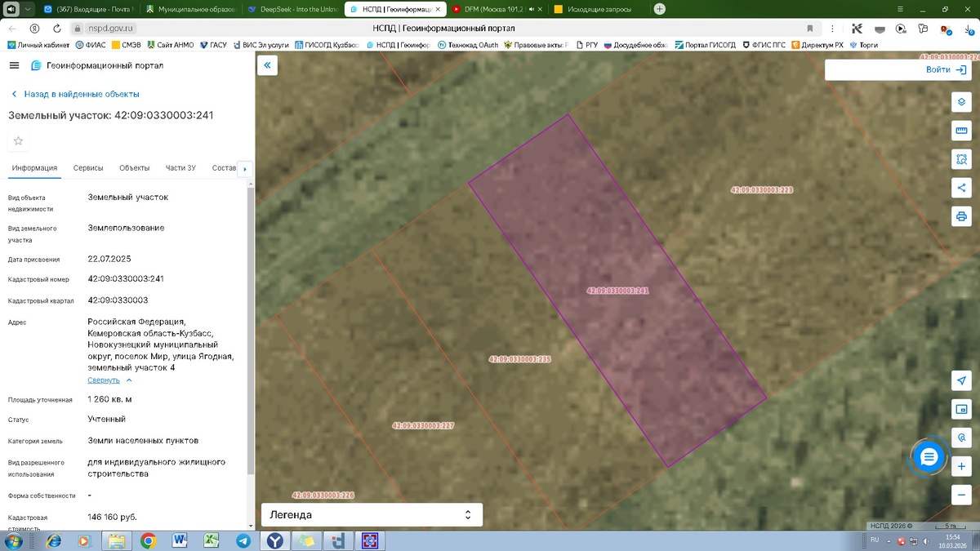Screen dimensions: 980x551
Task: Open the Директум РХ bookmark
Action: (x=817, y=45)
